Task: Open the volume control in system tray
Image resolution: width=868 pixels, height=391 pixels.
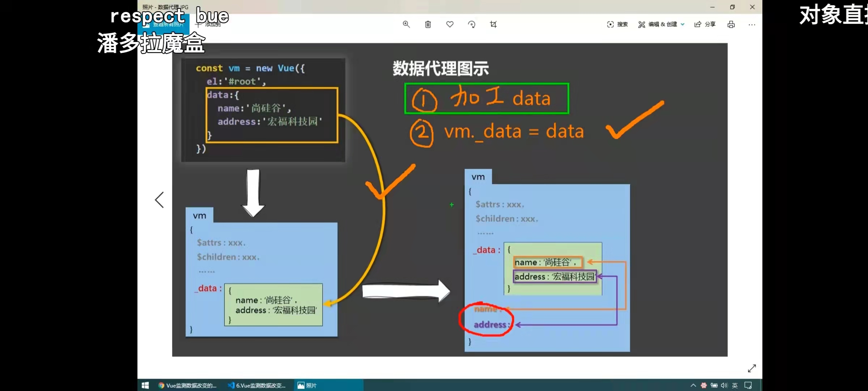Action: point(724,386)
